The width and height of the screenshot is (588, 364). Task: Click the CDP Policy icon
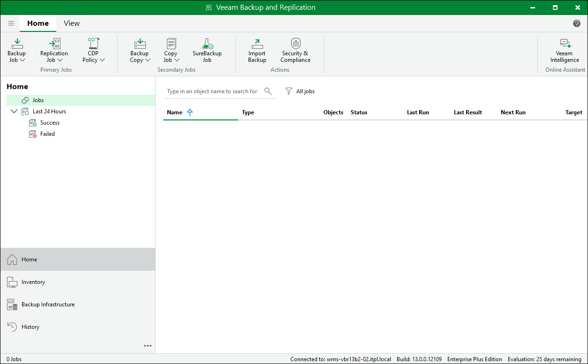pos(93,44)
